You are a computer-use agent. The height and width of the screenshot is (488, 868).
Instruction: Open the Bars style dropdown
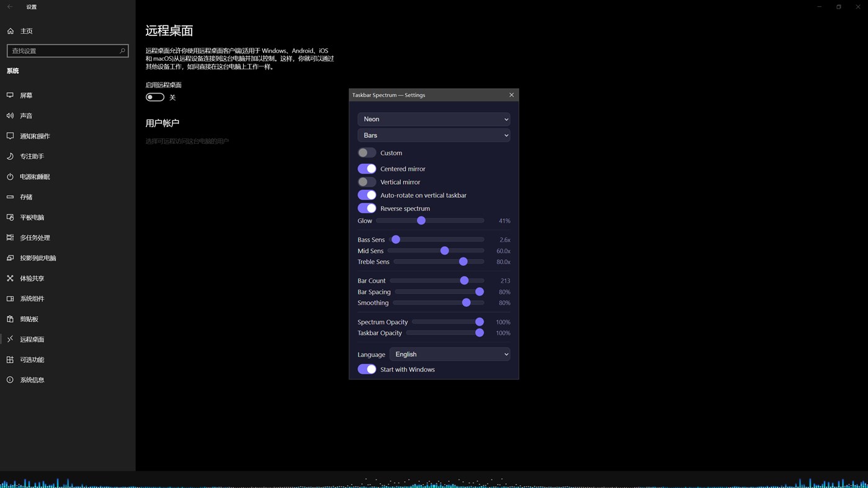(434, 135)
